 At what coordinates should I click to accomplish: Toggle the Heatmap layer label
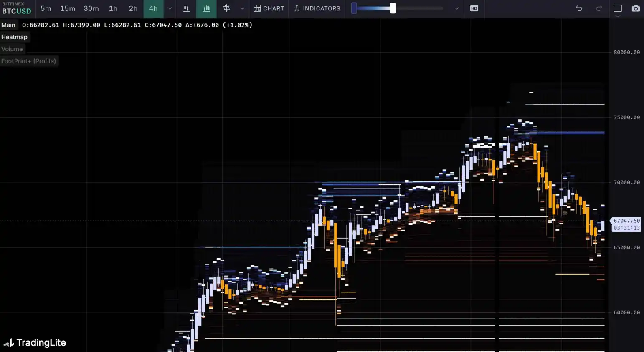[x=14, y=37]
